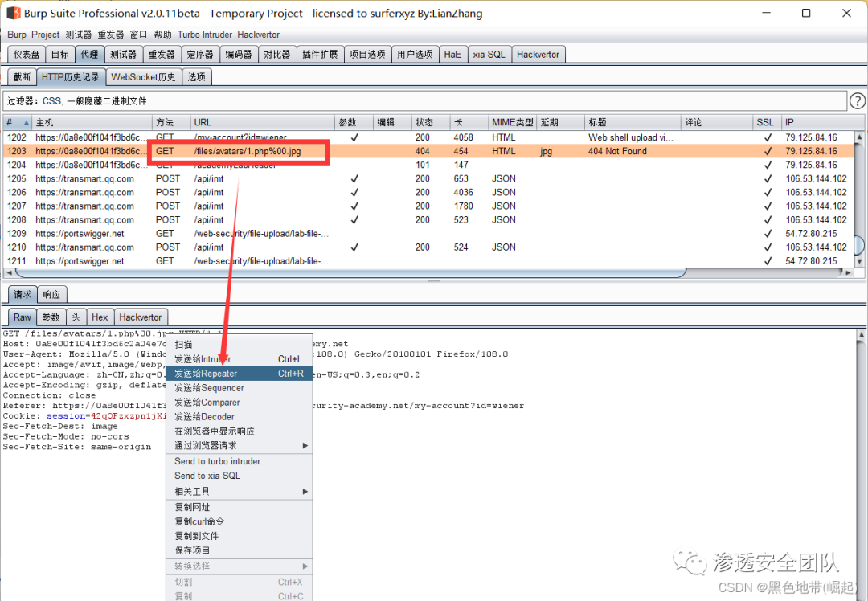Switch to the xia SQL tab

(489, 54)
